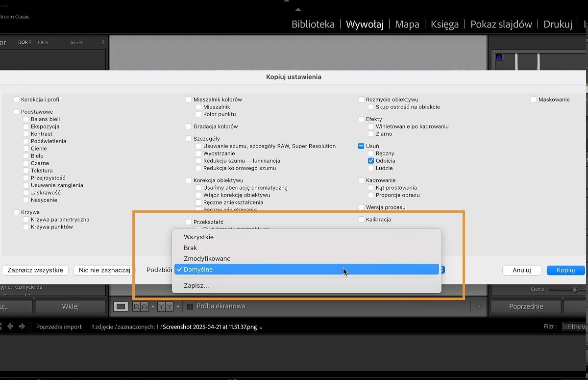
Task: Enable the Ekspozycja checkbox
Action: 26,126
